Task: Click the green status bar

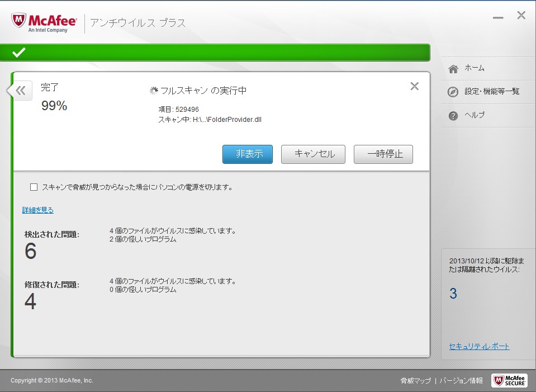Action: (215, 53)
